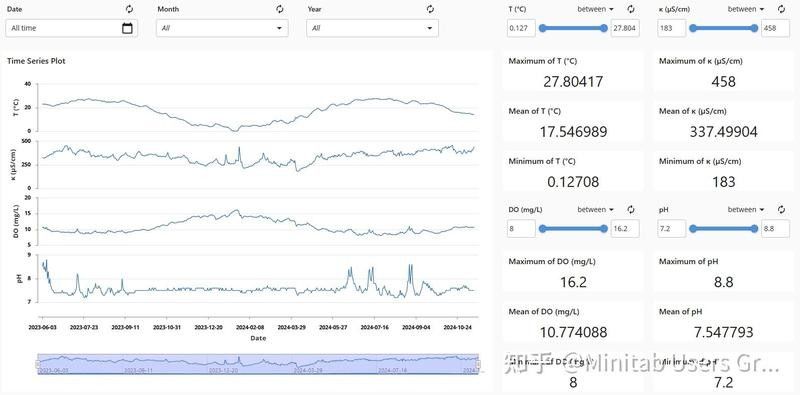
Task: Click the Minimum of T value 0.12708
Action: click(x=573, y=182)
